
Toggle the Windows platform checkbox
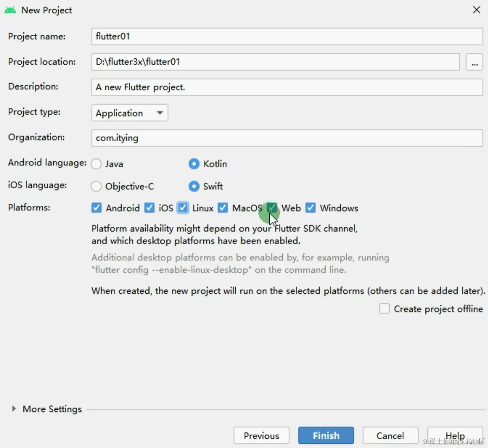click(311, 208)
